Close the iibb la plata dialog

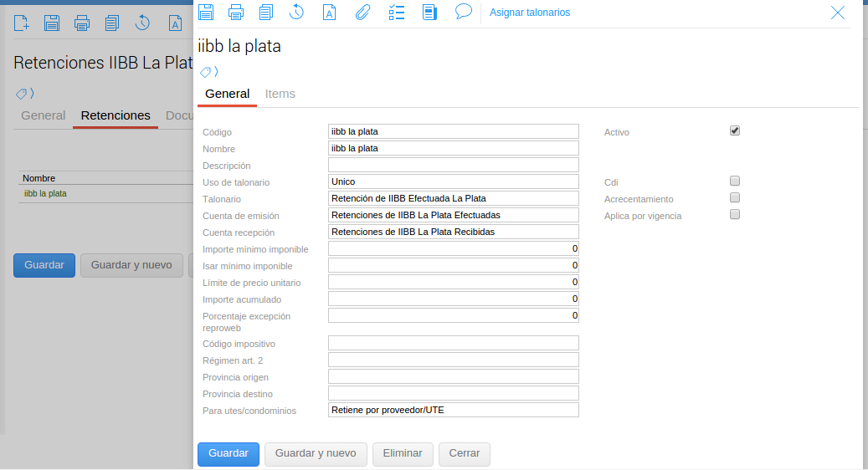coord(838,13)
